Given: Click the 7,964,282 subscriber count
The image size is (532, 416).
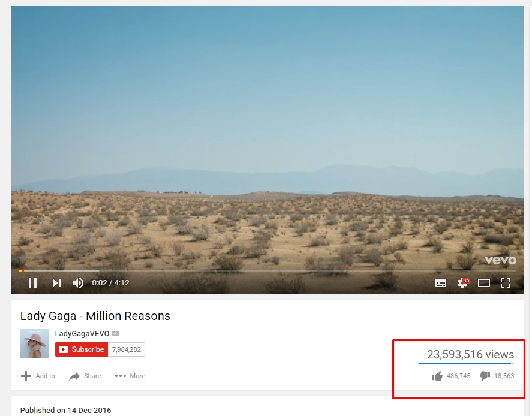Looking at the screenshot, I should click(126, 349).
